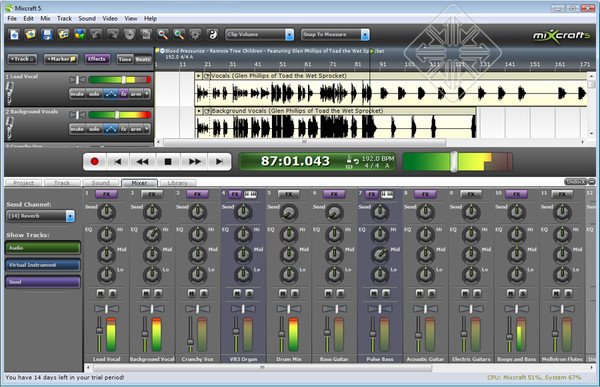Viewport: 600px width, 387px height.
Task: Click the mixer horizontal scrollbar
Action: tap(262, 368)
